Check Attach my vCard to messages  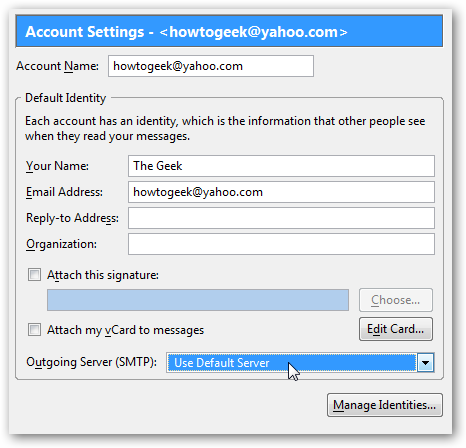pyautogui.click(x=34, y=330)
